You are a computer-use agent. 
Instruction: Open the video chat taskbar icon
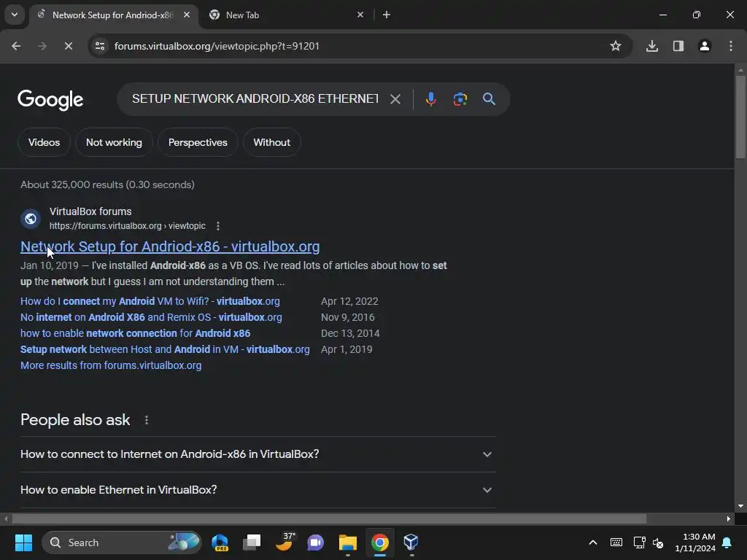pyautogui.click(x=315, y=542)
